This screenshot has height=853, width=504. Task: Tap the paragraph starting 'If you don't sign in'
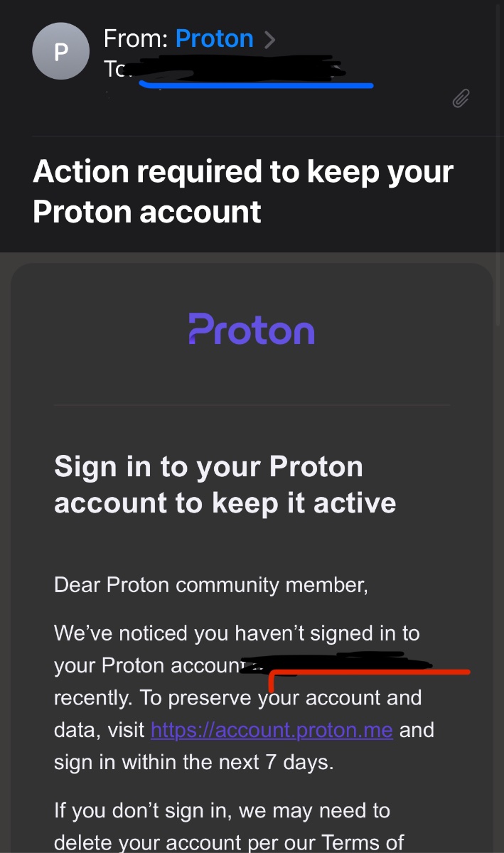pyautogui.click(x=222, y=810)
